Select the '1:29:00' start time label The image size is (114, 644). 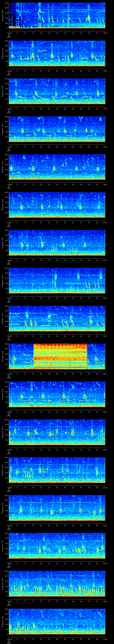coord(9,601)
